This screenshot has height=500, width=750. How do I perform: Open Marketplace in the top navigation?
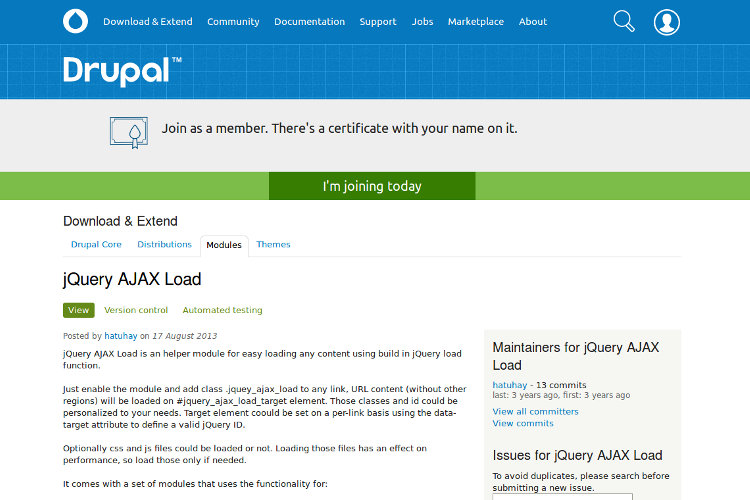(x=475, y=22)
